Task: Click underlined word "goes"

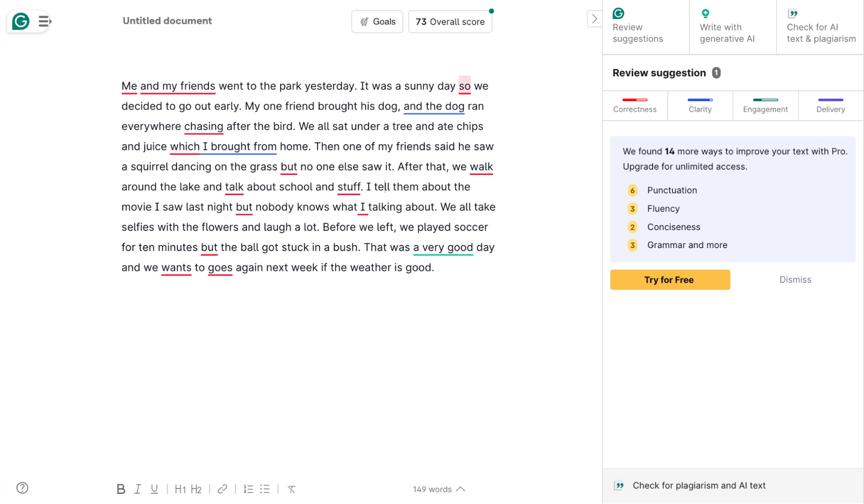Action: [x=220, y=268]
